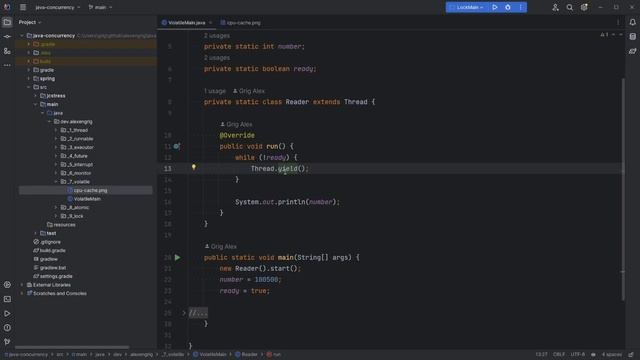Open the Commit tool window
This screenshot has height=360, width=640.
(7, 37)
